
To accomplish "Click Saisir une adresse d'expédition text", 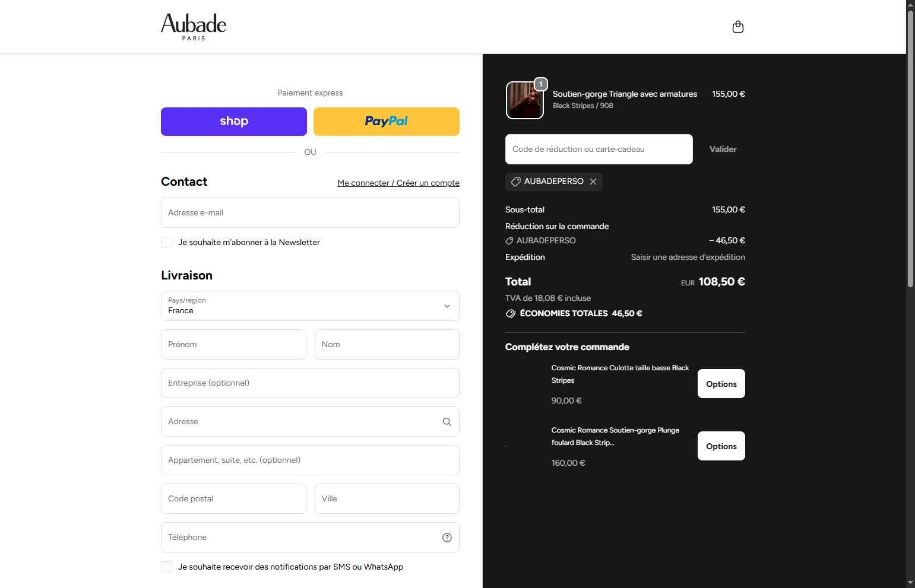I will point(688,257).
